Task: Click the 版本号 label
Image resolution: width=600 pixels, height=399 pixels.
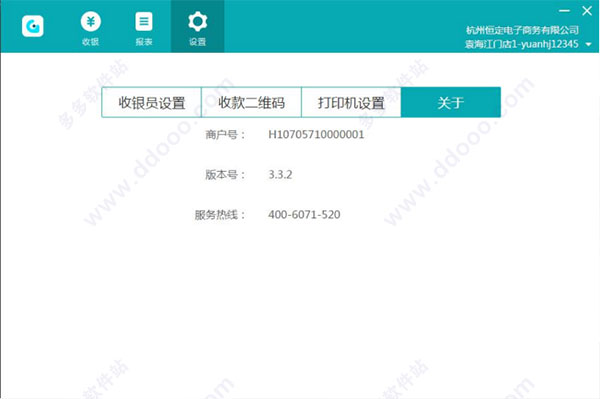Action: pos(225,175)
